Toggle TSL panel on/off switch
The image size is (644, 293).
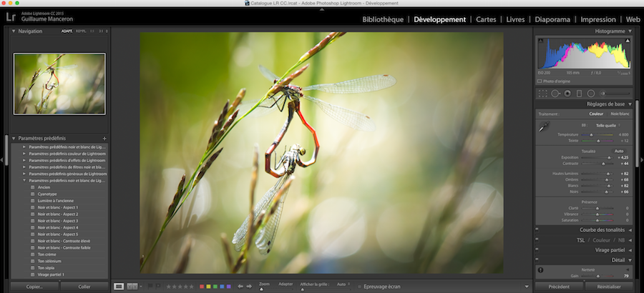point(537,240)
